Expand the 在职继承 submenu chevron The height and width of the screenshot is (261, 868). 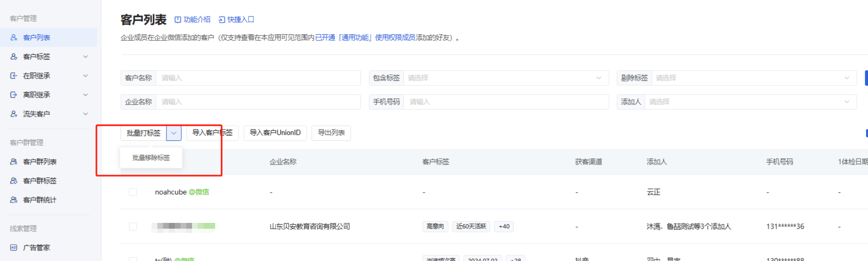pyautogui.click(x=85, y=76)
